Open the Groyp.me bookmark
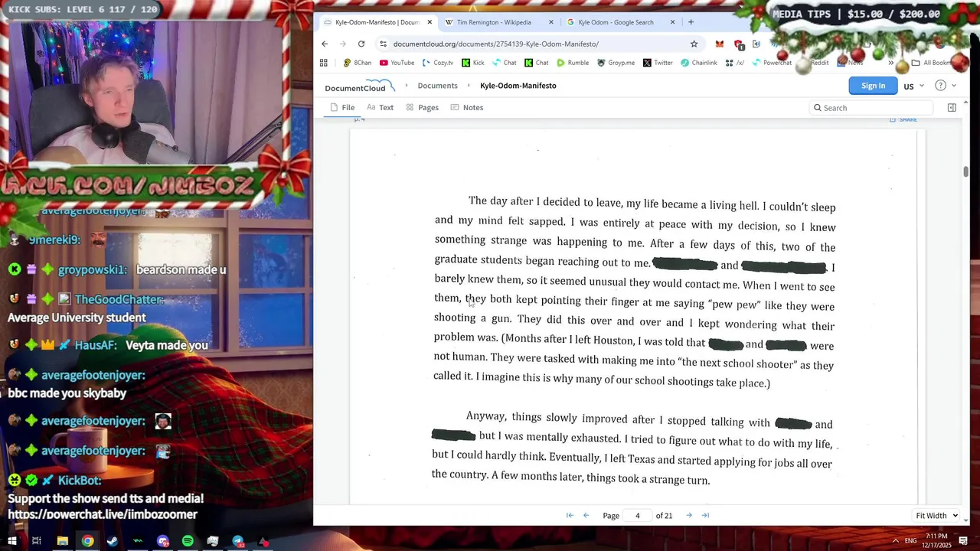The height and width of the screenshot is (551, 980). click(616, 63)
